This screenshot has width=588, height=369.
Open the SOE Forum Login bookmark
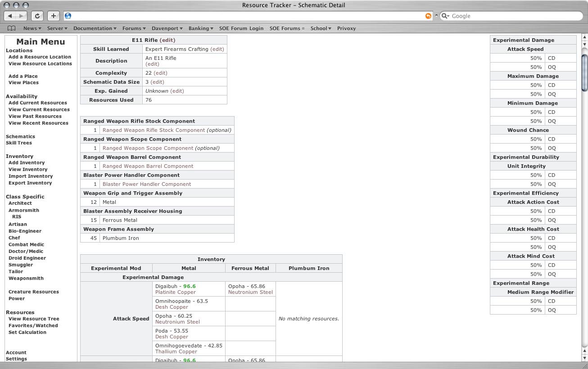pos(241,28)
